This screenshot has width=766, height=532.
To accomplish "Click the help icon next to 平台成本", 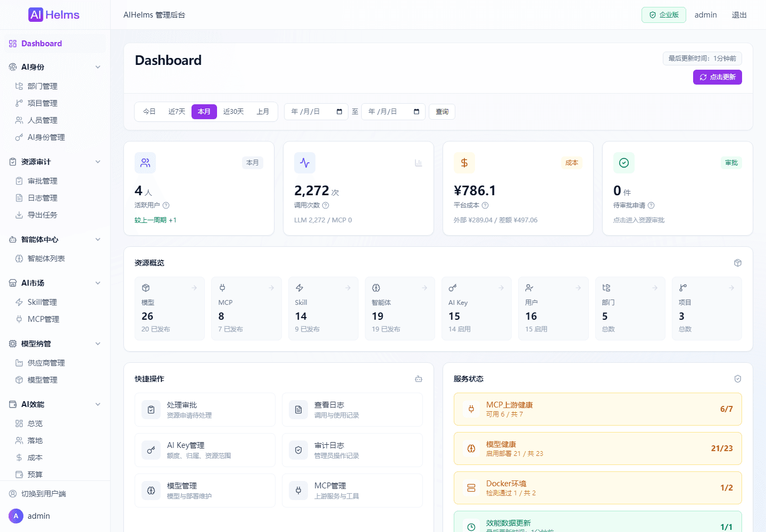I will 485,205.
